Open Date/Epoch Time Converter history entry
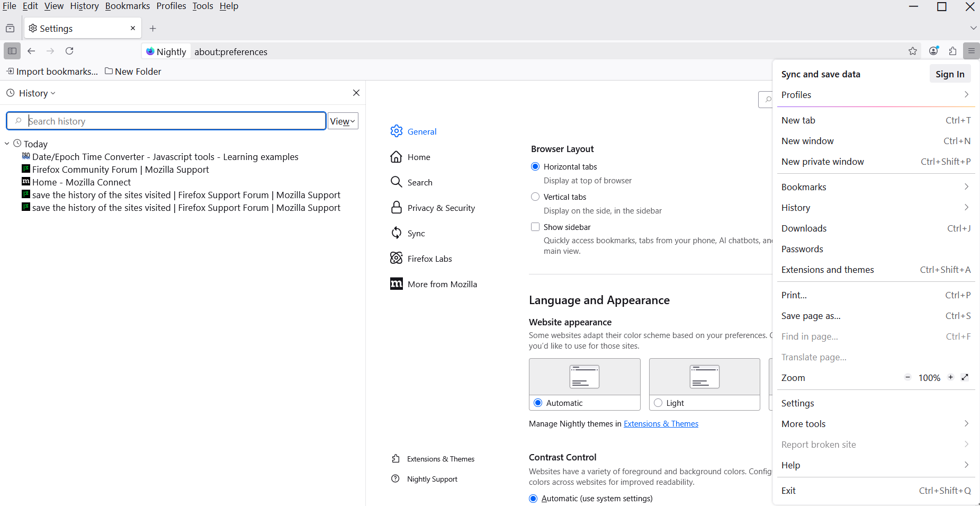Viewport: 980px width, 506px height. pos(160,157)
